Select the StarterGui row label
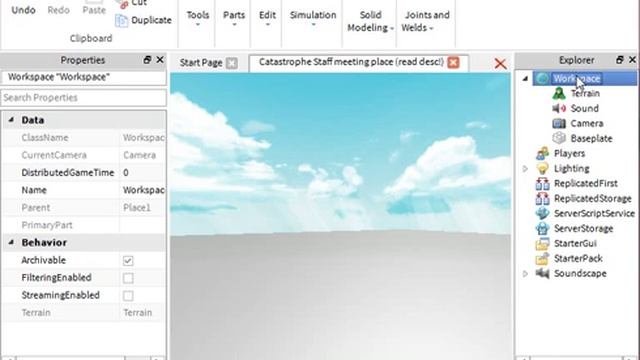This screenshot has width=640, height=360. [x=575, y=244]
